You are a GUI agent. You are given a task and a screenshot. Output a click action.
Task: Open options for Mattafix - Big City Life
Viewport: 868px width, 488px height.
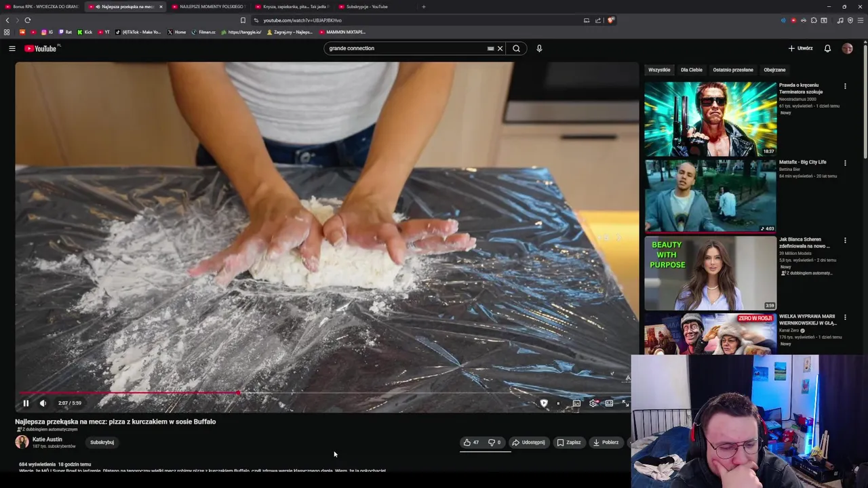pos(845,163)
